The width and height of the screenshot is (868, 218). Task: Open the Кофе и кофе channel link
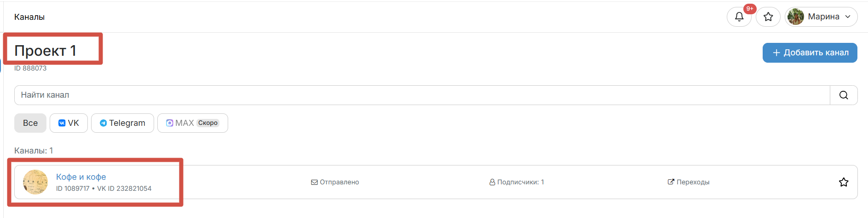[81, 177]
